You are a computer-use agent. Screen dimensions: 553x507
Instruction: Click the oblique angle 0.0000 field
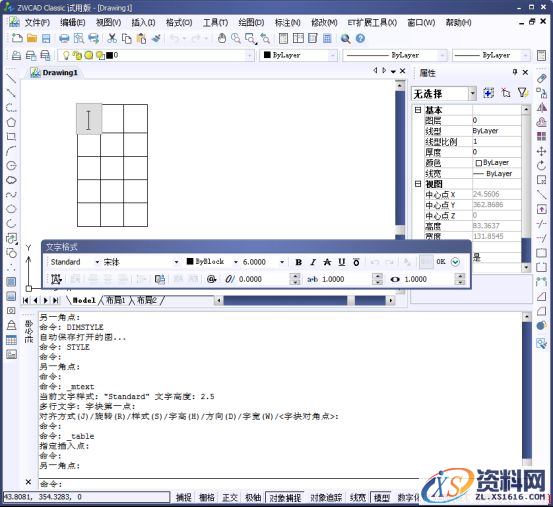(263, 279)
